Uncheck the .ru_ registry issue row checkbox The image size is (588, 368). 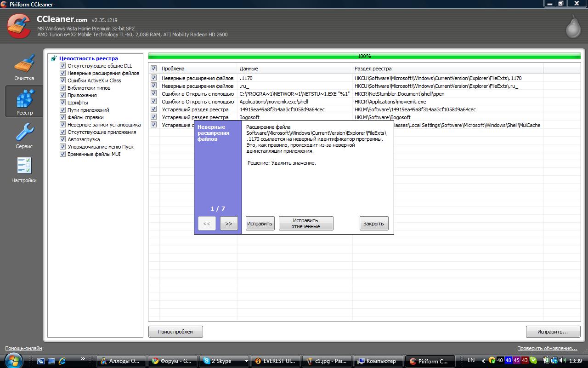pos(153,86)
